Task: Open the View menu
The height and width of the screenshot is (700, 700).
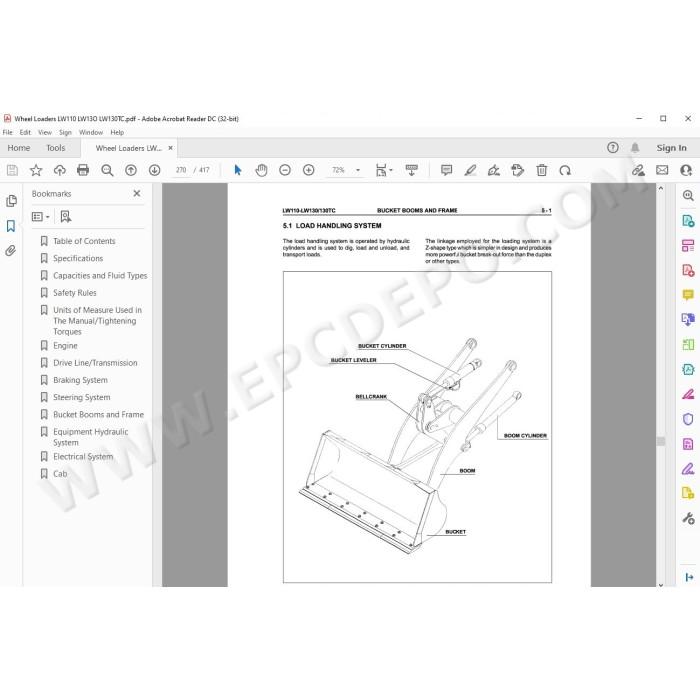Action: click(x=45, y=133)
